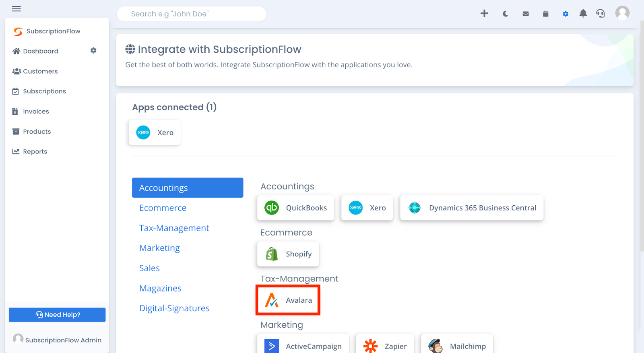Open blue settings gear in top bar
Viewport: 644px width, 353px height.
click(x=566, y=14)
